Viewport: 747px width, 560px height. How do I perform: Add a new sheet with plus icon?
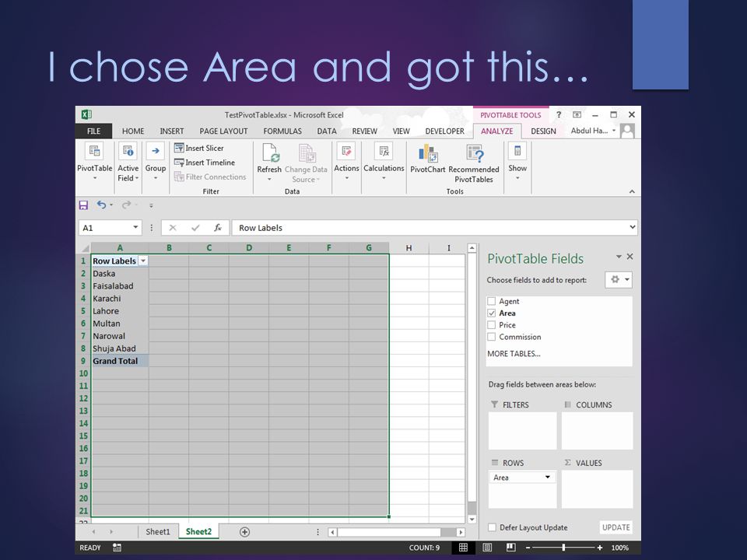[x=244, y=532]
